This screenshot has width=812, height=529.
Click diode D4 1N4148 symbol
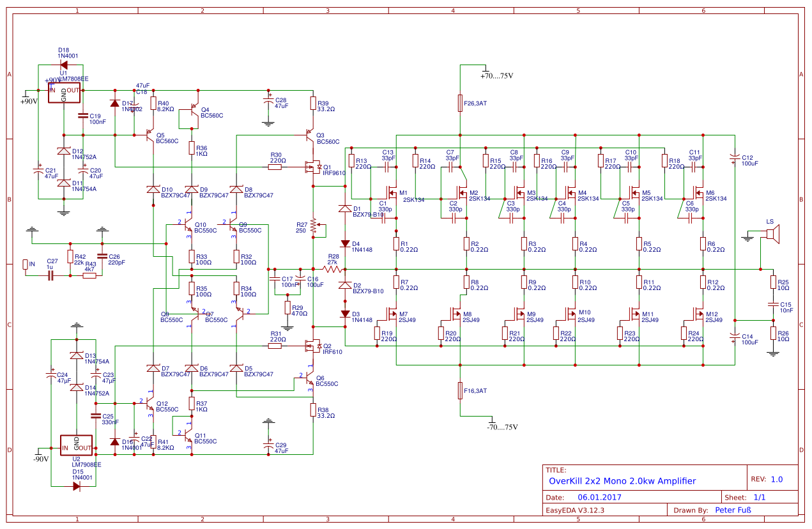tap(346, 243)
